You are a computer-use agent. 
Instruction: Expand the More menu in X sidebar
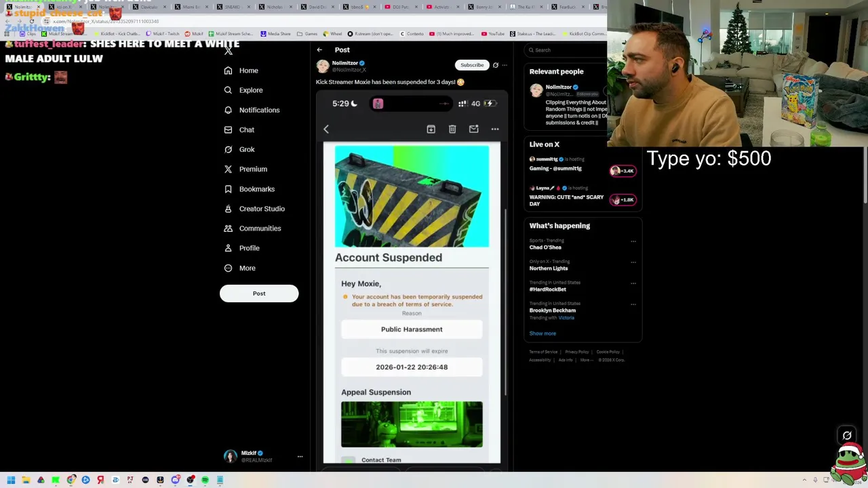240,268
